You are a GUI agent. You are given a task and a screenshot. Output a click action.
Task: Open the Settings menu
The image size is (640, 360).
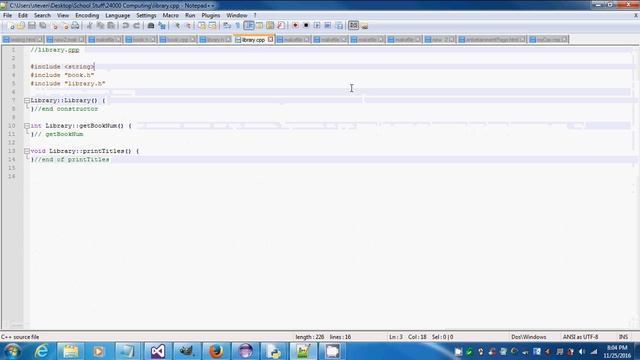tap(146, 16)
